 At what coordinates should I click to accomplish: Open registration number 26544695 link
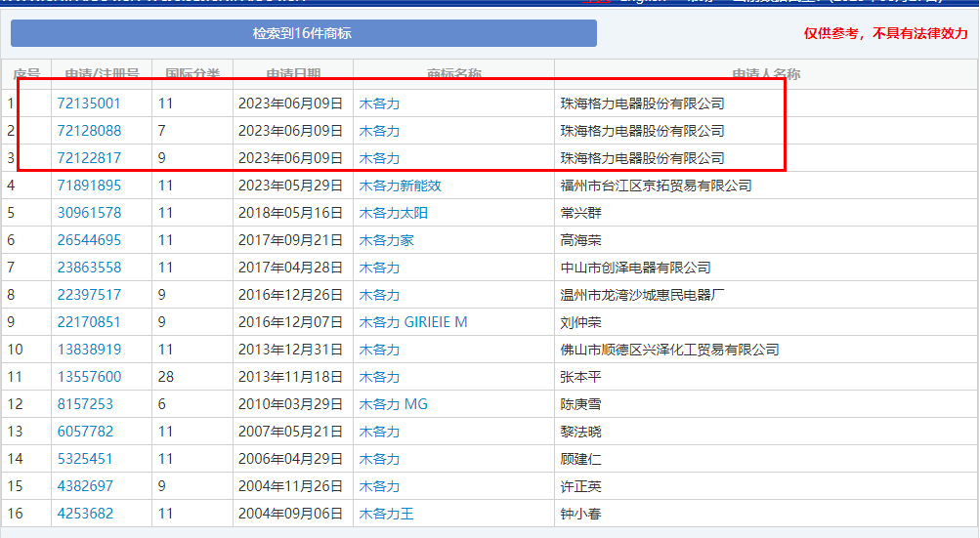point(89,240)
